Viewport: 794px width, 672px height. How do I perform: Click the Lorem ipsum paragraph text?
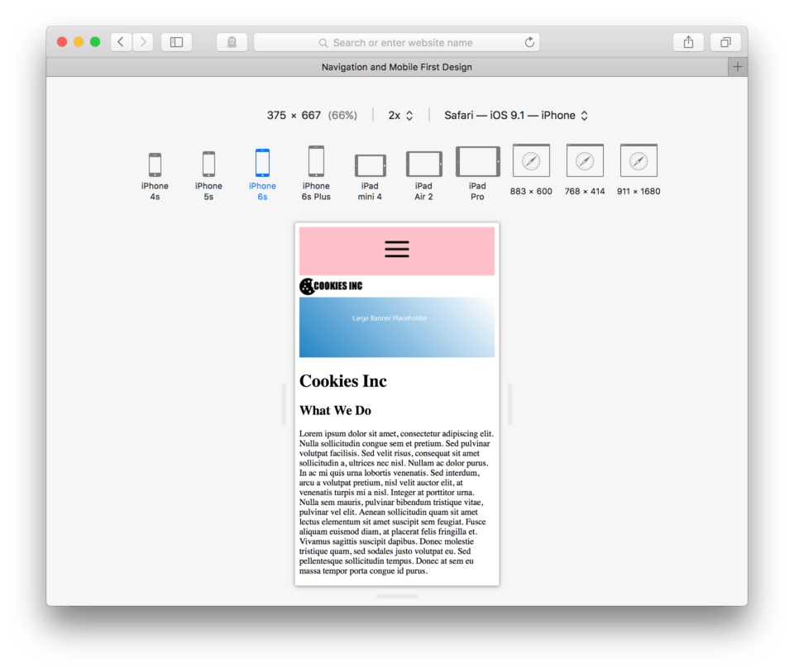coord(396,502)
